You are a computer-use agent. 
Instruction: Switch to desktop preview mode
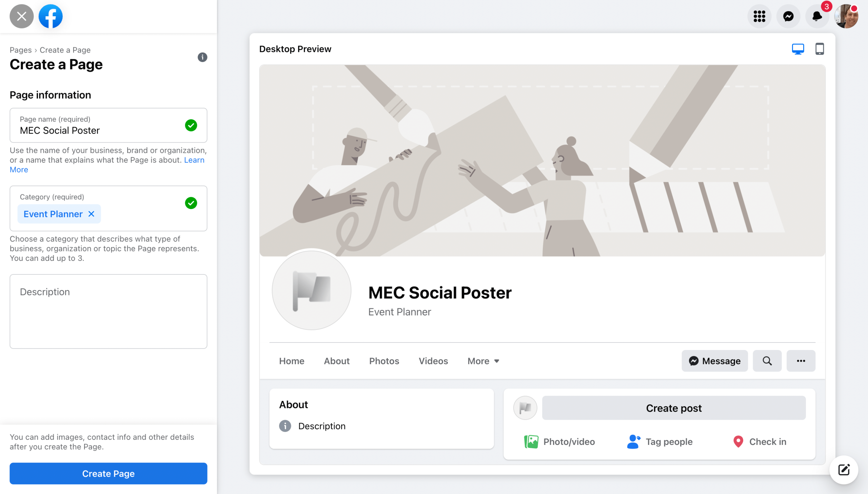797,49
